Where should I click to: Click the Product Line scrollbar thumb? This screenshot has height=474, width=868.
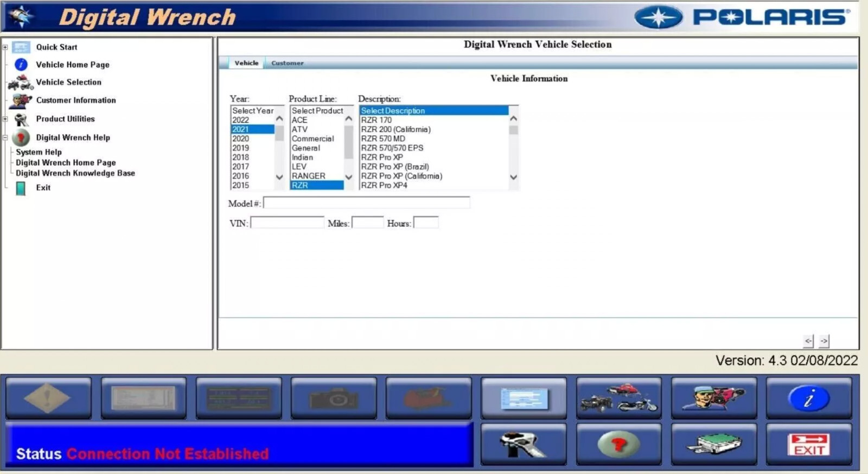349,142
